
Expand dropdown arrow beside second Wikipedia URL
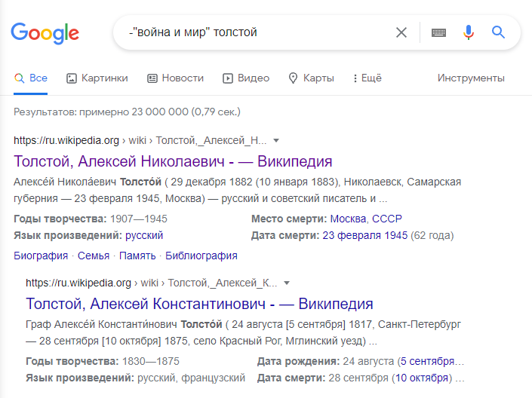287,283
